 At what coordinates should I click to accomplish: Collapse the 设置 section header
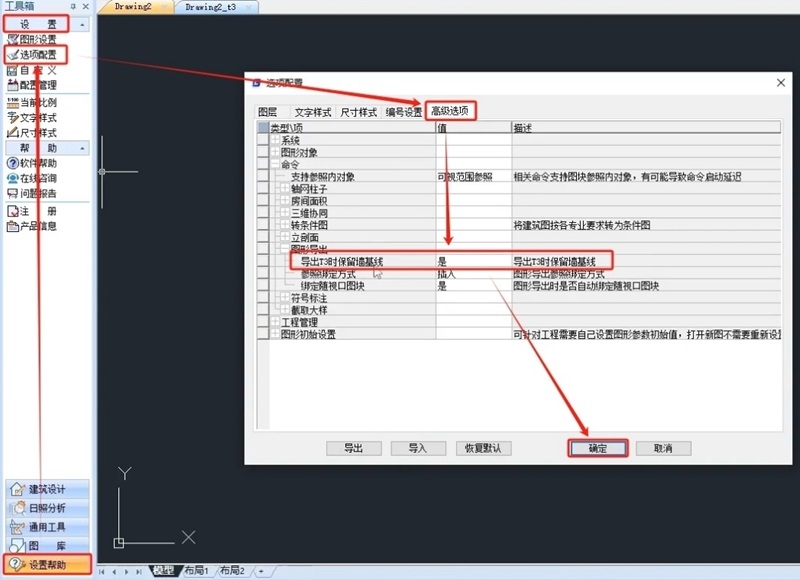pyautogui.click(x=35, y=22)
